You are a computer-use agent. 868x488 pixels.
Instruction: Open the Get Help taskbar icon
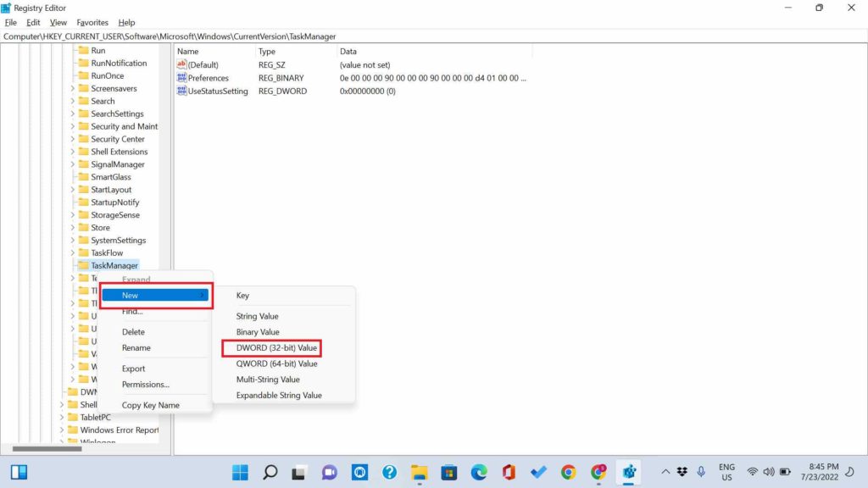[x=389, y=472]
